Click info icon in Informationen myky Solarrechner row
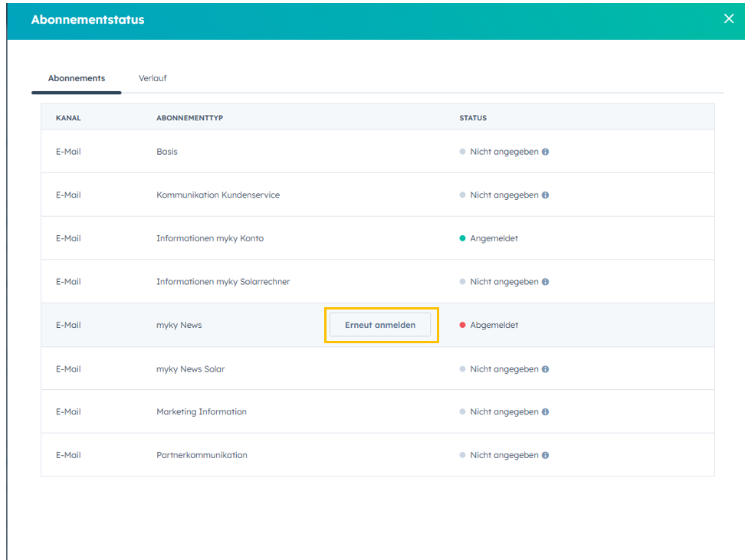Viewport: 745px width, 560px height. [545, 282]
